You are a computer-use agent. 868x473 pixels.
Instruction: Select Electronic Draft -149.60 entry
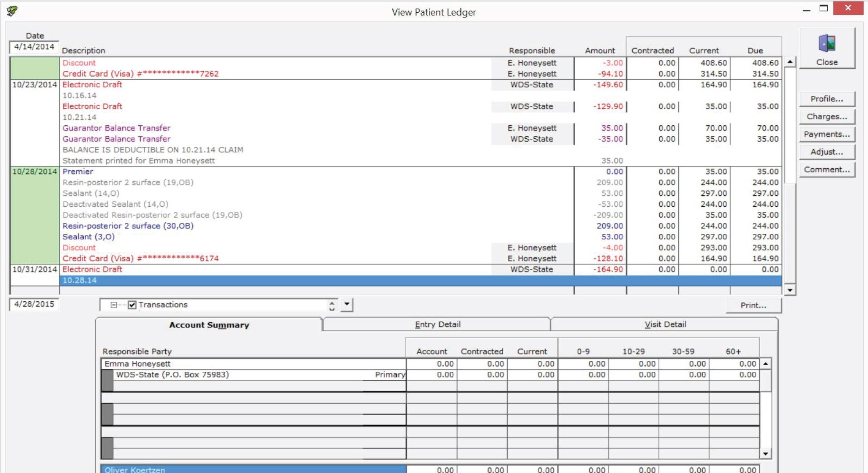(420, 85)
